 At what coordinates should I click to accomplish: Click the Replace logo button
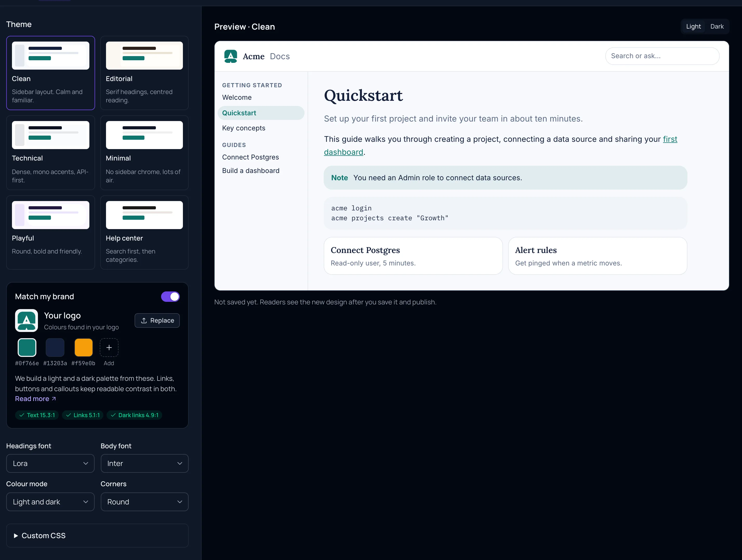tap(157, 321)
